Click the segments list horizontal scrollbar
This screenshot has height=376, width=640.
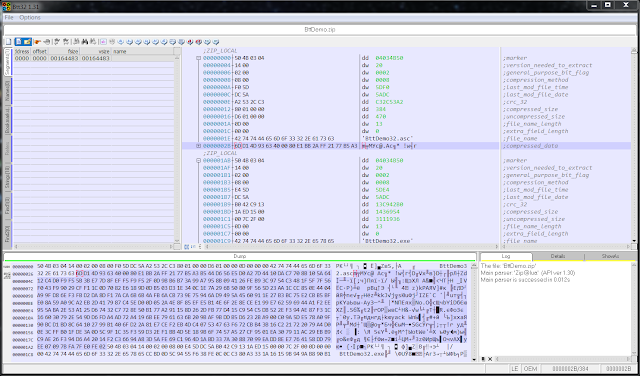(x=94, y=246)
